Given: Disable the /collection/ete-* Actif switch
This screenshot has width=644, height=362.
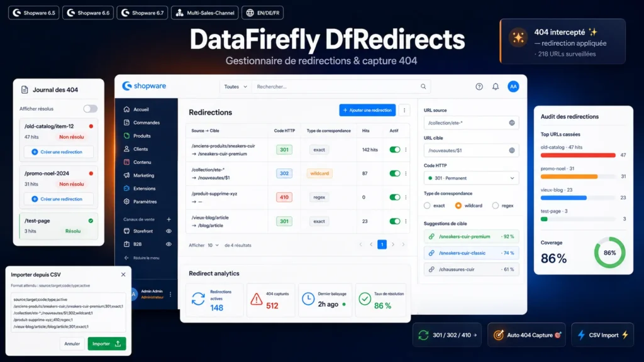Looking at the screenshot, I should click(x=395, y=173).
